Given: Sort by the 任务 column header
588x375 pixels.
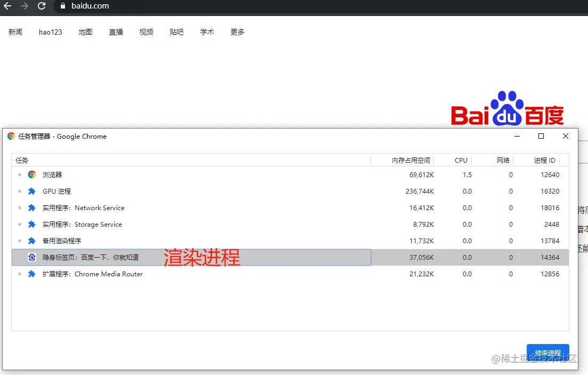Looking at the screenshot, I should [191, 160].
